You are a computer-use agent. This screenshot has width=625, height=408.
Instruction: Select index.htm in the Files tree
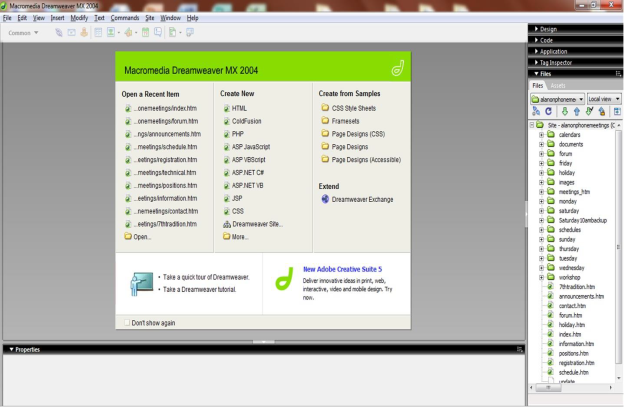570,334
